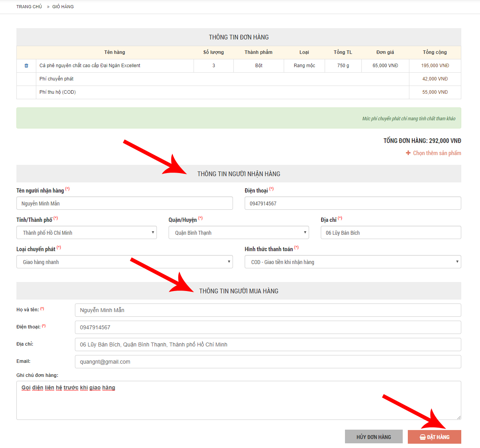Click the basket icon on ĐẶT HÀNG button
The image size is (480, 448).
(x=422, y=437)
